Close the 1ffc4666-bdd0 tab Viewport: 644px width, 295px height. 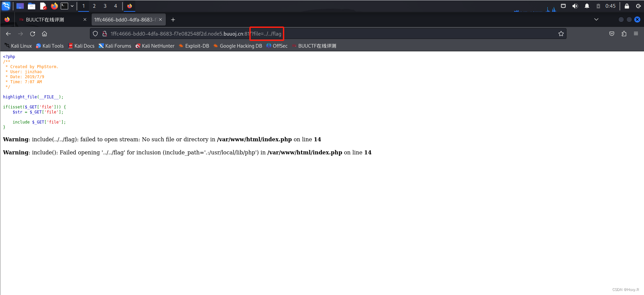coord(160,19)
